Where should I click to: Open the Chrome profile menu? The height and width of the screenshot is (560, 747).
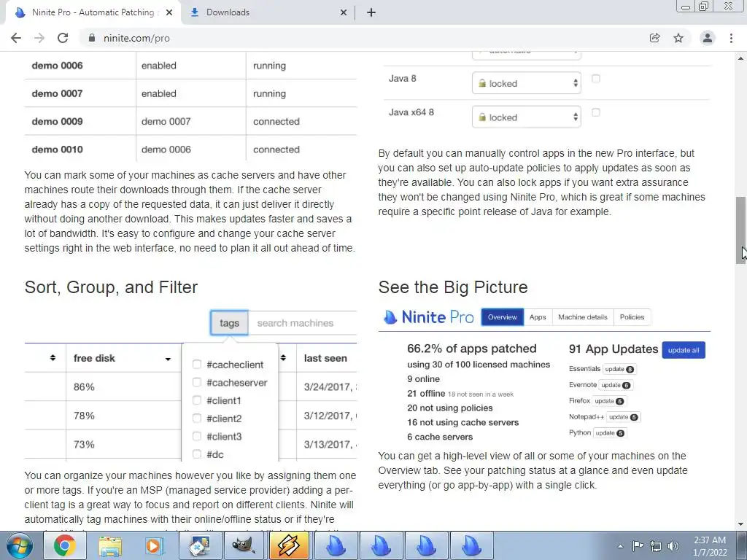(708, 38)
